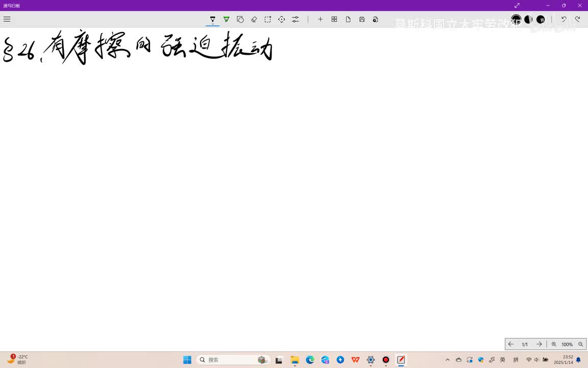Open the pen settings sliders
Screen dimensions: 588x368
tap(296, 19)
